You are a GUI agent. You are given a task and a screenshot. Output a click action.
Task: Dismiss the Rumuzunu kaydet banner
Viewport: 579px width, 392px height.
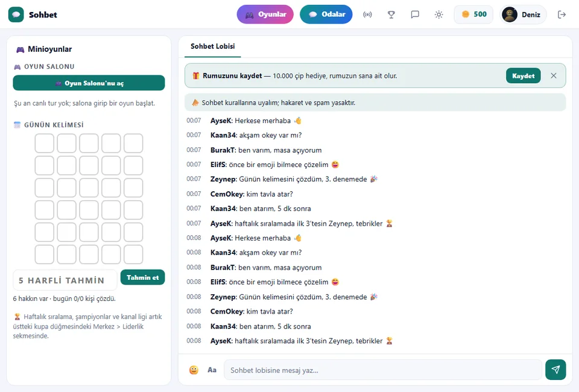point(554,75)
